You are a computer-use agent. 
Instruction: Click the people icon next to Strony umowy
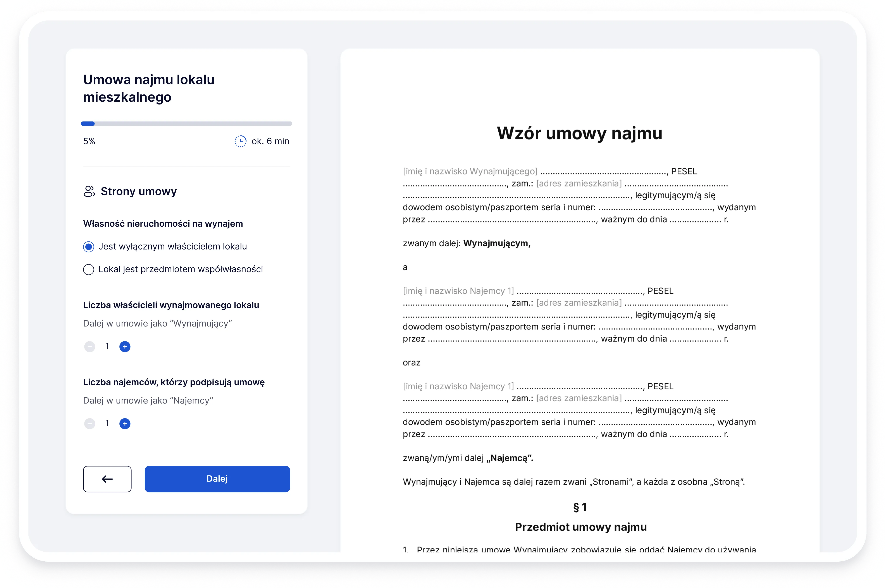tap(89, 191)
